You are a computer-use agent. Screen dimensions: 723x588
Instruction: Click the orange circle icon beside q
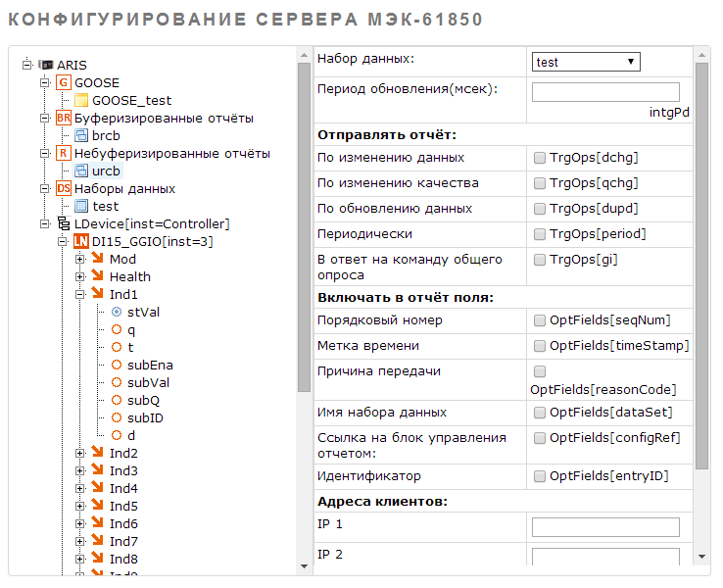[117, 329]
